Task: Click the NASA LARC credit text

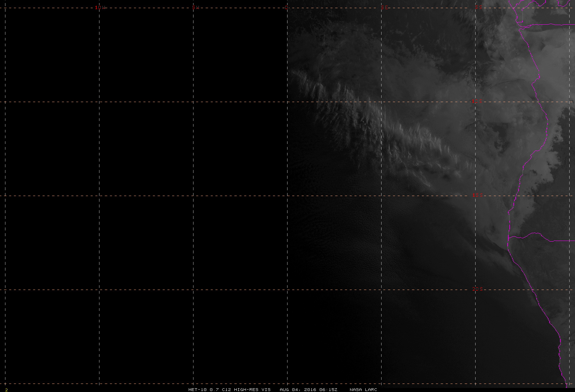Action: pos(363,389)
